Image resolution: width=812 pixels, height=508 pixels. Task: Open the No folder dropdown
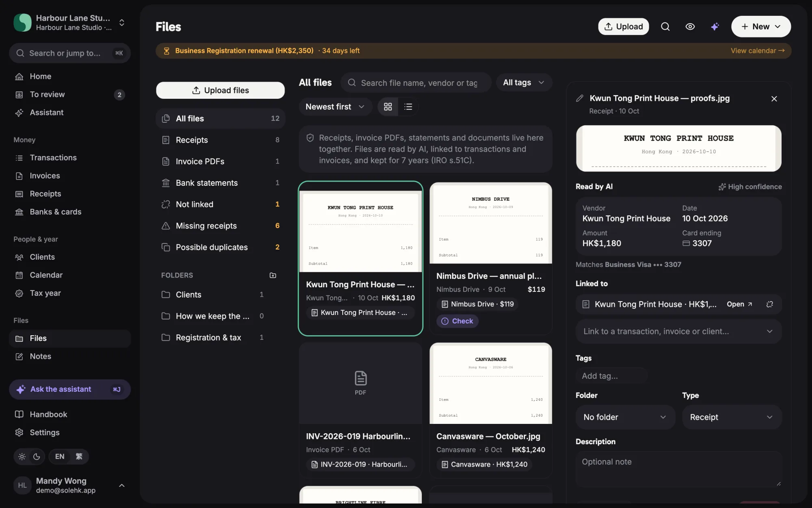(x=625, y=417)
